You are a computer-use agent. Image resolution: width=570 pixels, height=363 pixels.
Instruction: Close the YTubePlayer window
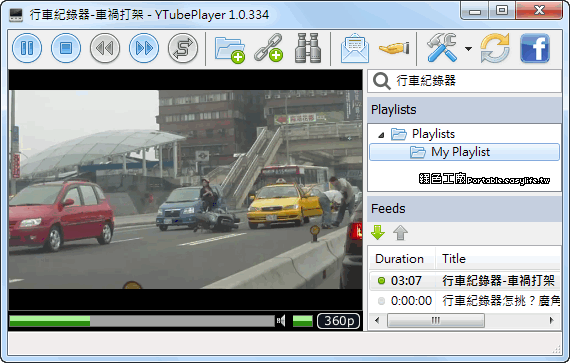tap(539, 11)
